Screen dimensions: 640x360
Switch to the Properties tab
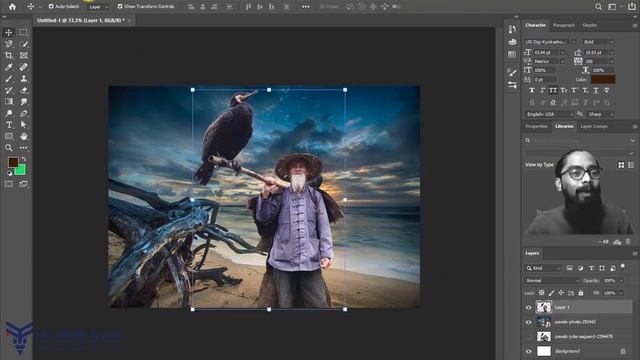tap(536, 127)
